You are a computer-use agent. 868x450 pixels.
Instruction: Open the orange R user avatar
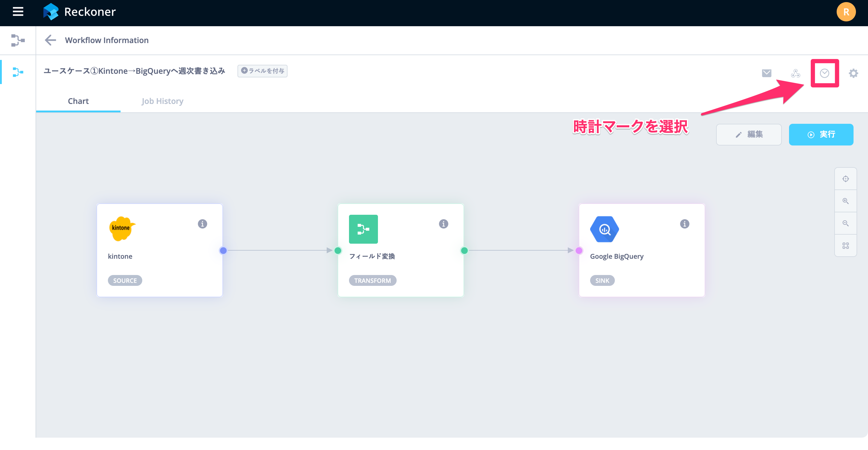[x=846, y=12]
